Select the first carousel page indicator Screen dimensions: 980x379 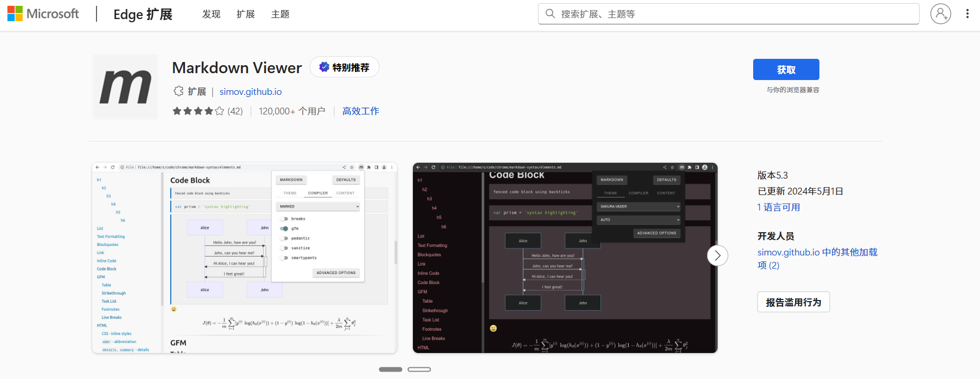point(391,369)
